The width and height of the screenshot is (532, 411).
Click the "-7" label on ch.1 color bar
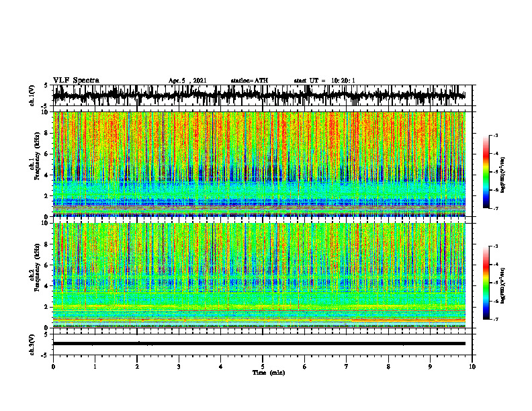click(496, 208)
